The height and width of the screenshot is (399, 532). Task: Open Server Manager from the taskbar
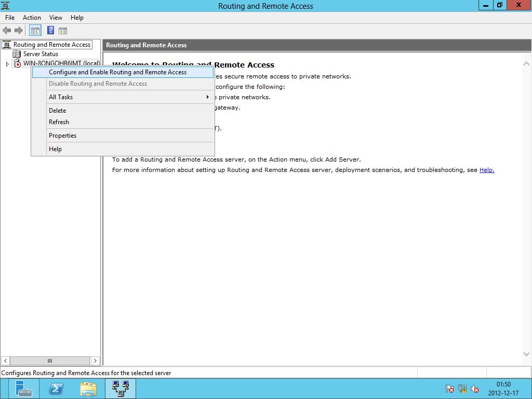pos(23,389)
